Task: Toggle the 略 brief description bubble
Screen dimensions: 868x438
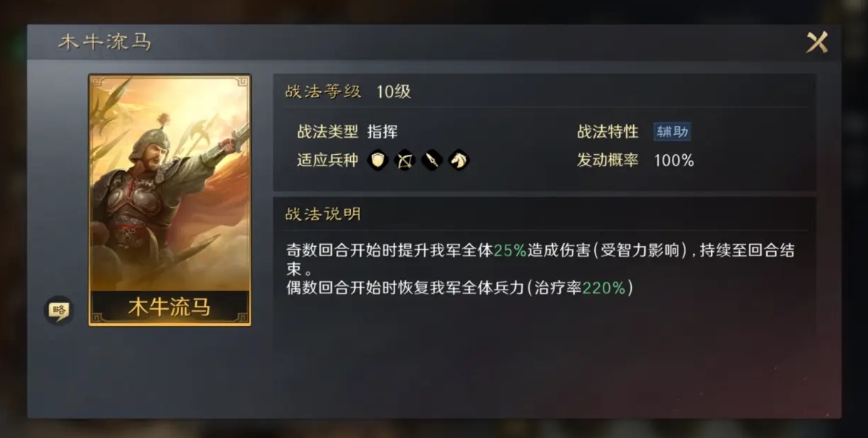Action: click(58, 310)
